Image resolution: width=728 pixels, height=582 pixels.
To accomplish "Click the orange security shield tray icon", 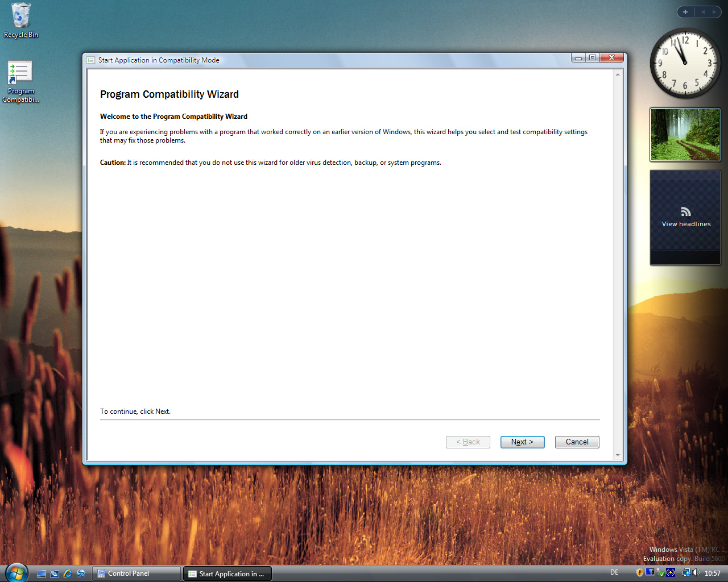I will tap(640, 572).
